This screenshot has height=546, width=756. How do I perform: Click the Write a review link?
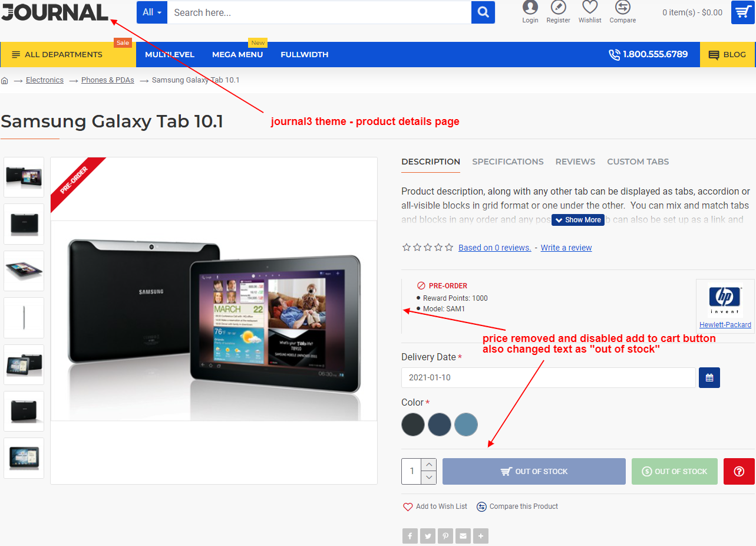click(x=566, y=248)
